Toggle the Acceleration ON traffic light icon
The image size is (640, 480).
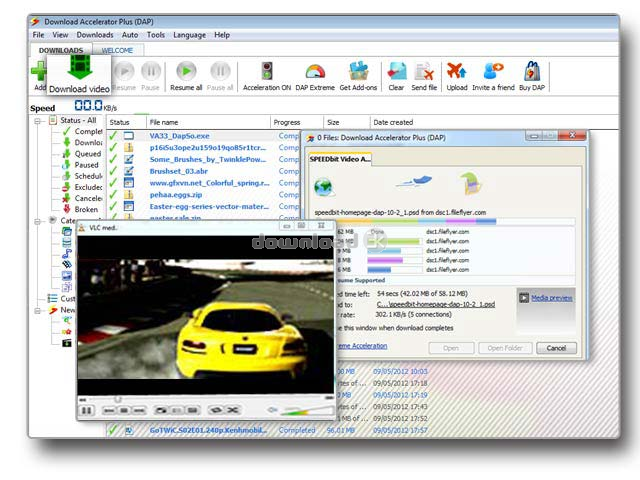tap(267, 72)
